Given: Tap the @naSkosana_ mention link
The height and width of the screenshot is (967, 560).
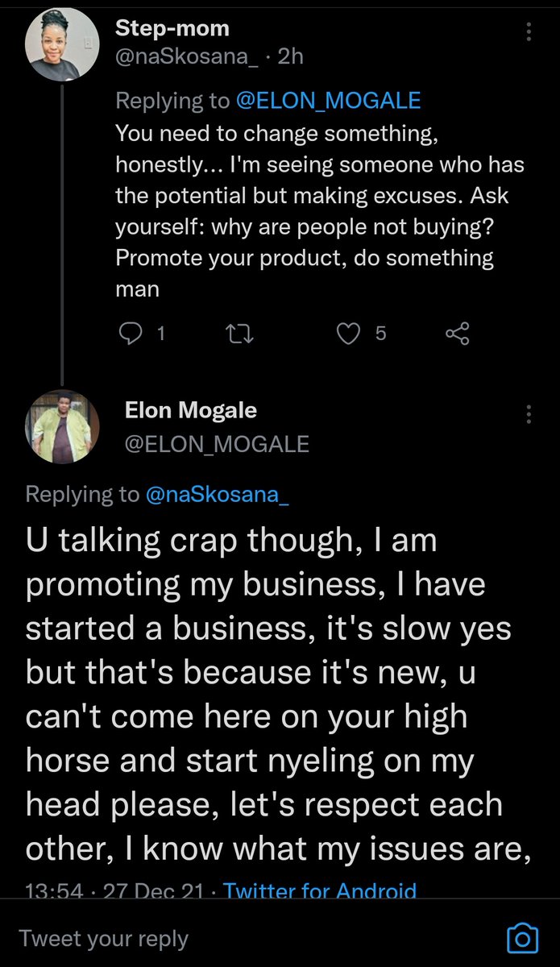Looking at the screenshot, I should (217, 495).
